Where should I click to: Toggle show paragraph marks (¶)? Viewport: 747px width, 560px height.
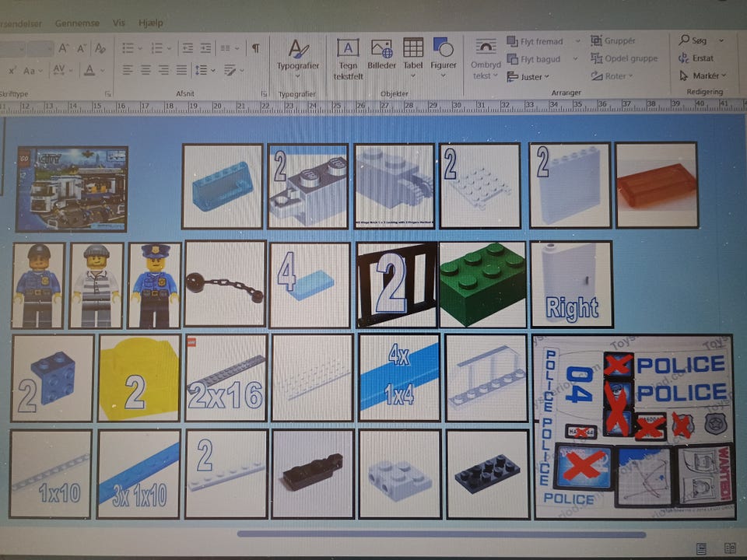(256, 48)
